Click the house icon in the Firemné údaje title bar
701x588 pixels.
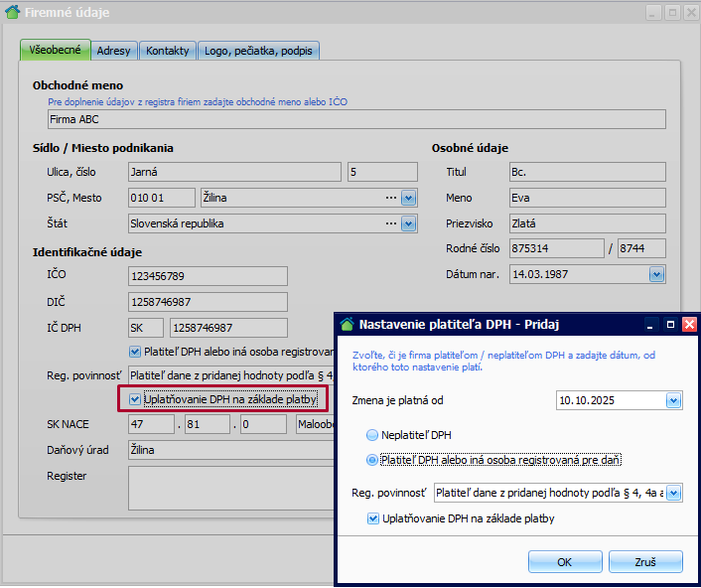(x=12, y=13)
